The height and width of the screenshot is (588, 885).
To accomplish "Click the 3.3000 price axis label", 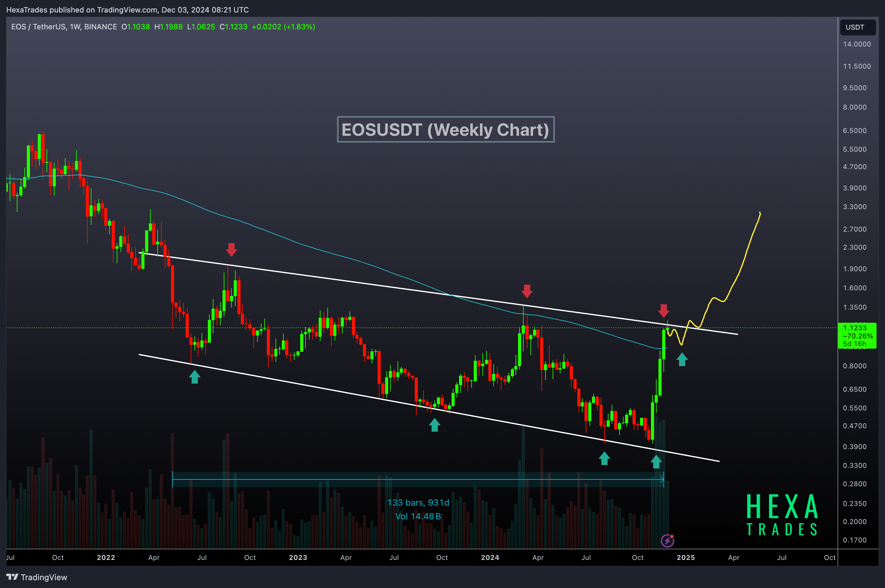I will [x=855, y=207].
